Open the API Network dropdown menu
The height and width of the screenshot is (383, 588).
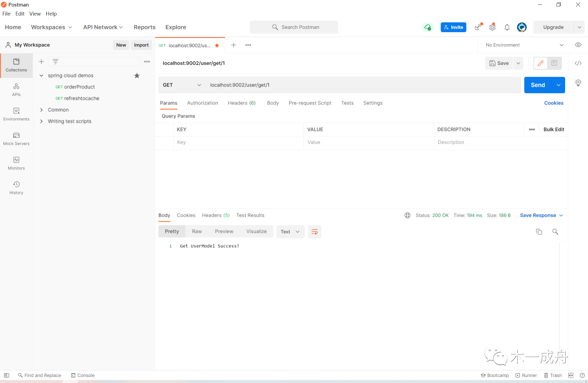(103, 27)
